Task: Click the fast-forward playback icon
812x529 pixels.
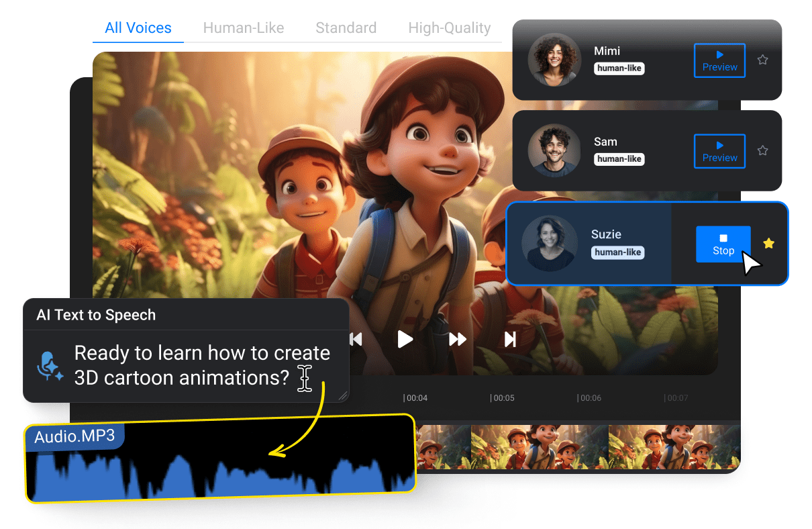Action: click(x=457, y=339)
